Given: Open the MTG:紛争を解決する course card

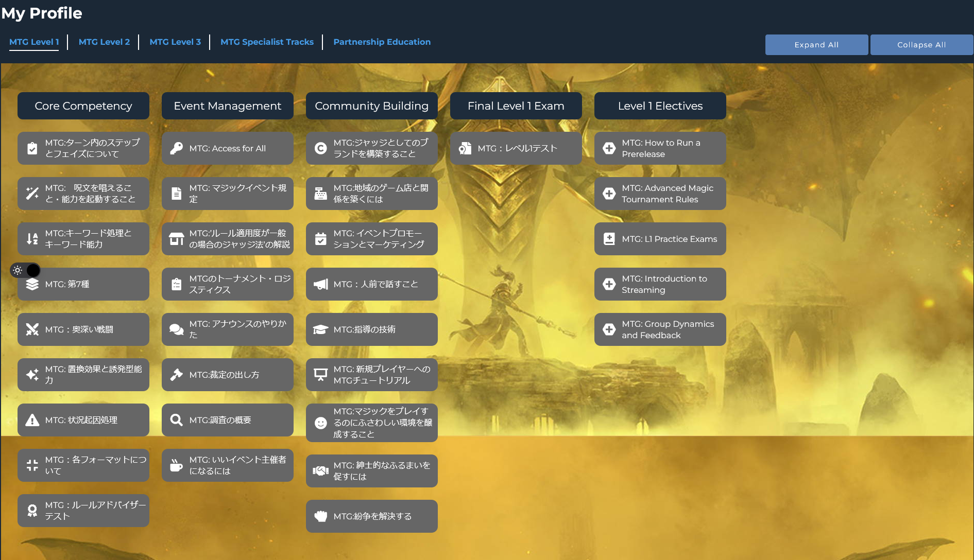Looking at the screenshot, I should (372, 516).
